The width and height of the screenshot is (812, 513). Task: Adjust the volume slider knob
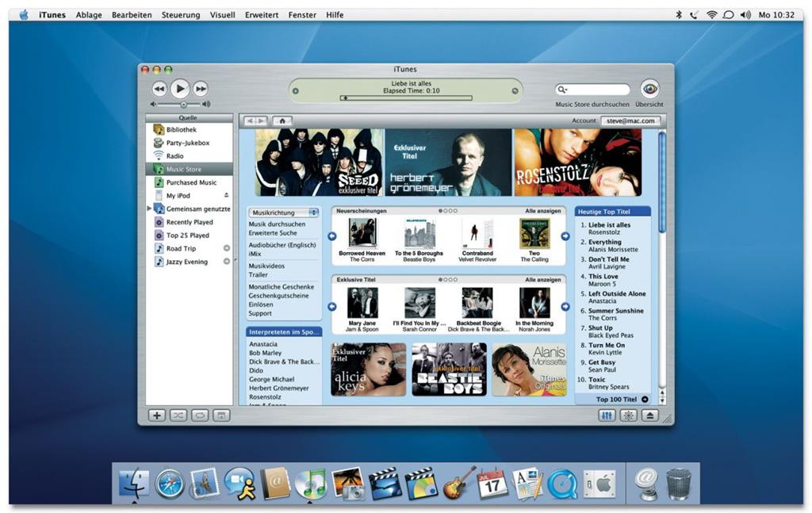(183, 105)
